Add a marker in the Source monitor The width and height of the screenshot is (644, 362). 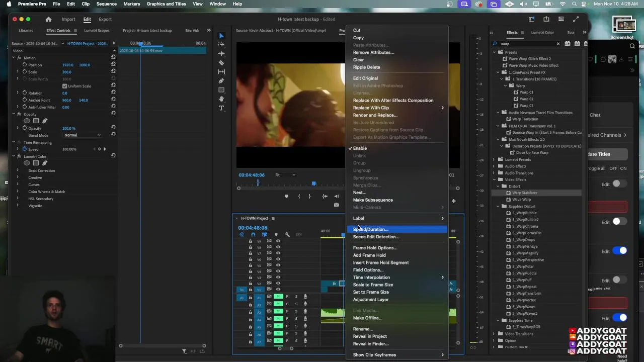point(287,196)
